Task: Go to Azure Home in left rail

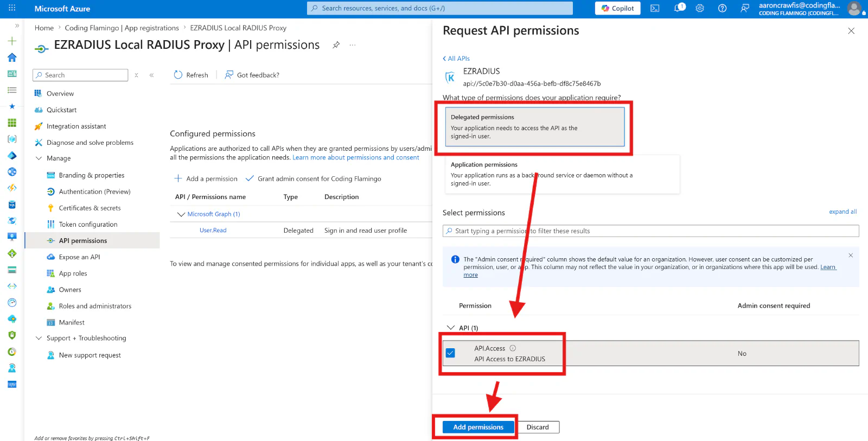Action: point(12,57)
